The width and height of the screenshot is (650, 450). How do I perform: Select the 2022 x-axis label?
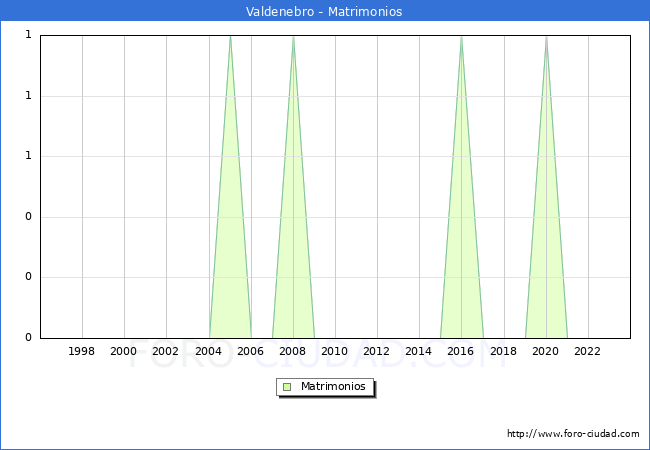587,351
